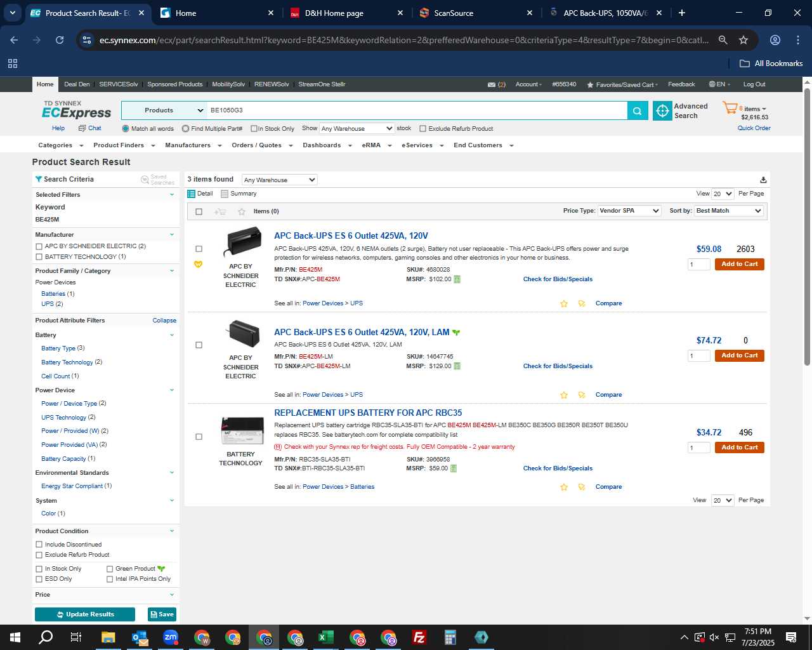
Task: Open top View 20 per page dropdown
Action: click(x=723, y=194)
